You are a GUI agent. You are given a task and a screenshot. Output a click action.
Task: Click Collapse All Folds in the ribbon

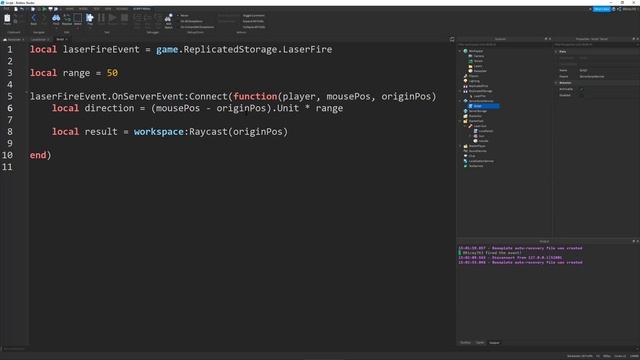coord(254,27)
